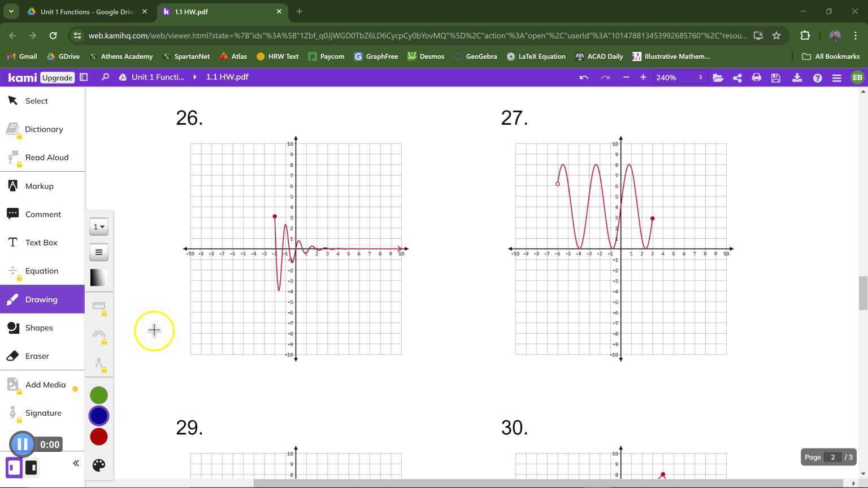The image size is (868, 488).
Task: Open the All Bookmarks folder
Action: [x=831, y=56]
